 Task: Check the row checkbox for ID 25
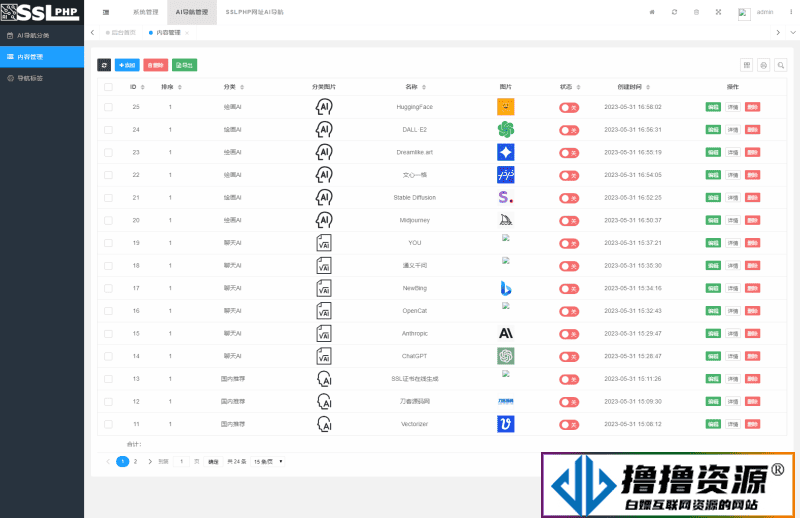108,107
